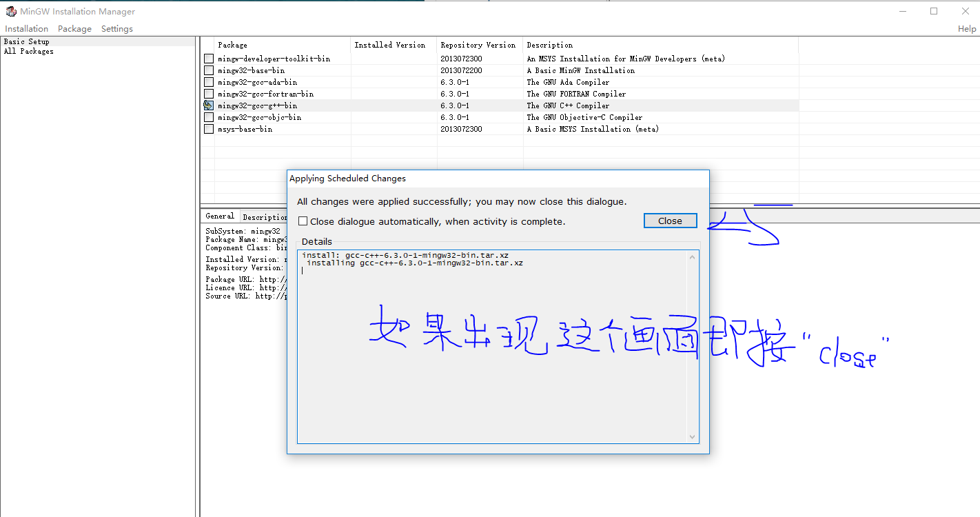Select All Packages in left pane
980x517 pixels.
pyautogui.click(x=29, y=51)
